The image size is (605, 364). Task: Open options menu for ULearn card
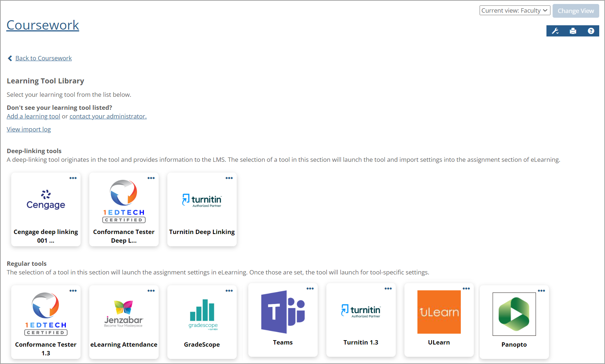(466, 289)
